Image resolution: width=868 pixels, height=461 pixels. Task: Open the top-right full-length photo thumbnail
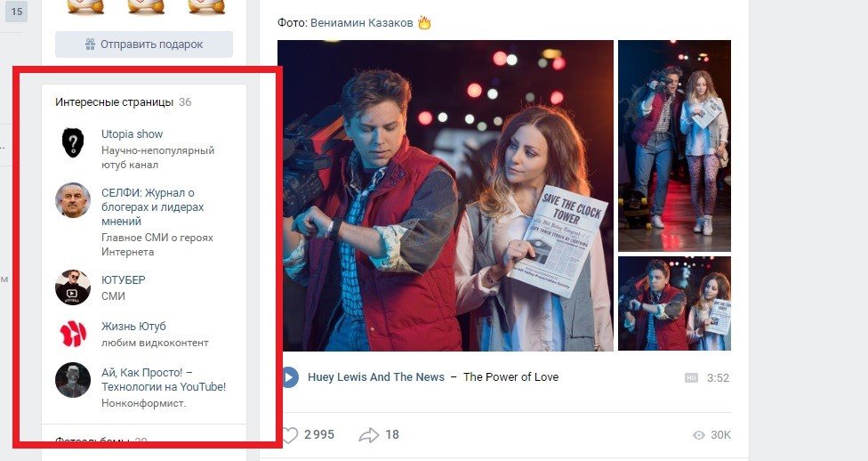pos(674,146)
